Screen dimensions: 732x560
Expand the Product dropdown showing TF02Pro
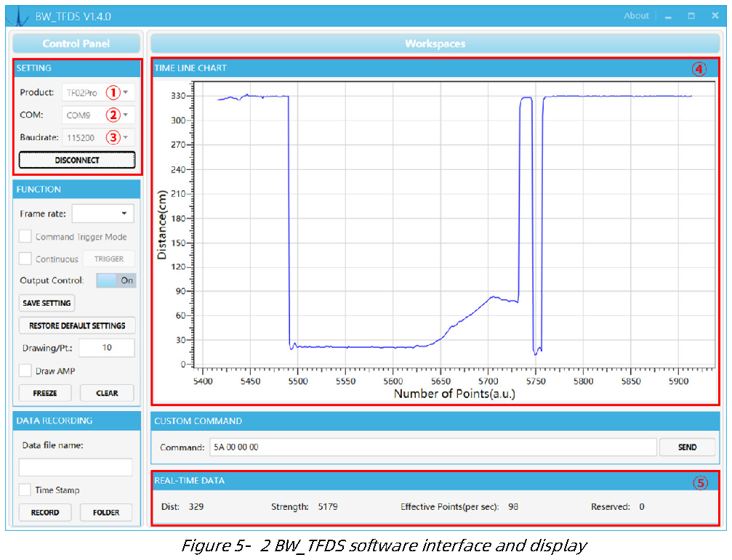pos(99,92)
